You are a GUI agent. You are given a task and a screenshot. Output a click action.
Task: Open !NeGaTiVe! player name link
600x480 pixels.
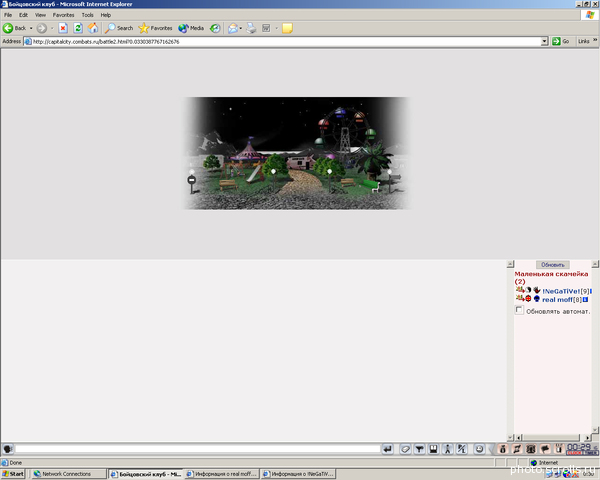(x=561, y=291)
